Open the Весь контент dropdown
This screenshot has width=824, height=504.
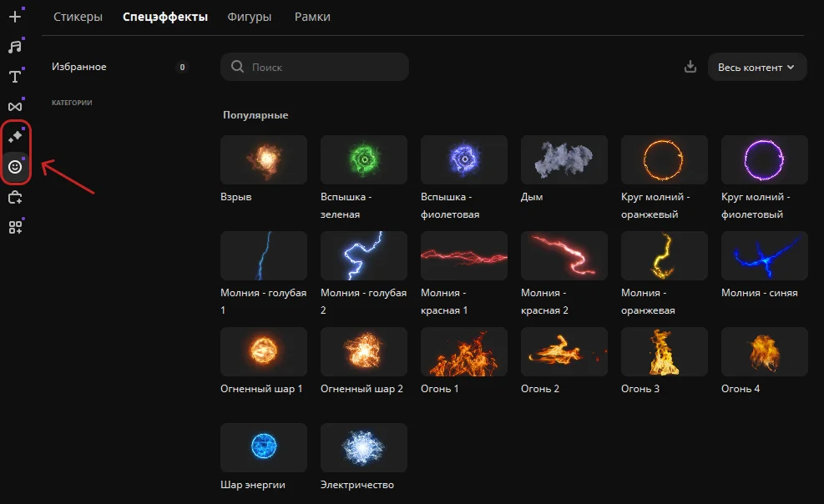click(756, 68)
